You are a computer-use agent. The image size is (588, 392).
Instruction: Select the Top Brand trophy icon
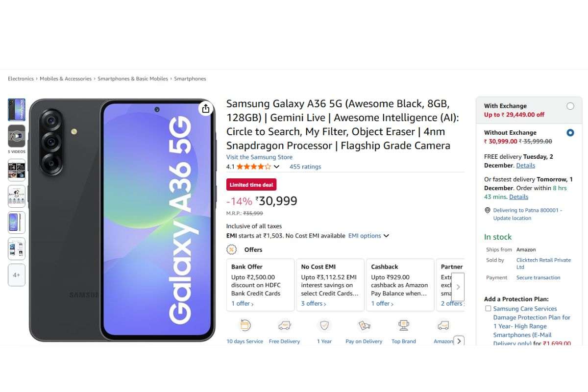point(403,325)
